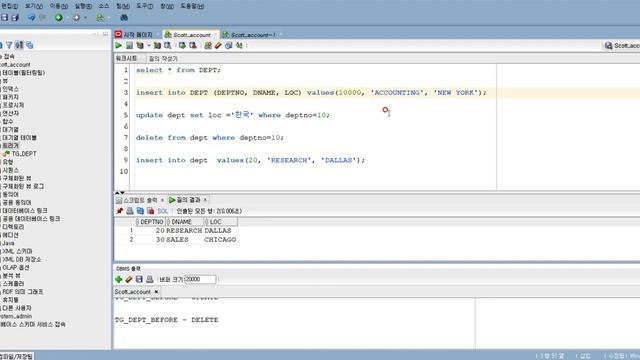Click the filter funnel icon in the connections panel

click(x=9, y=45)
